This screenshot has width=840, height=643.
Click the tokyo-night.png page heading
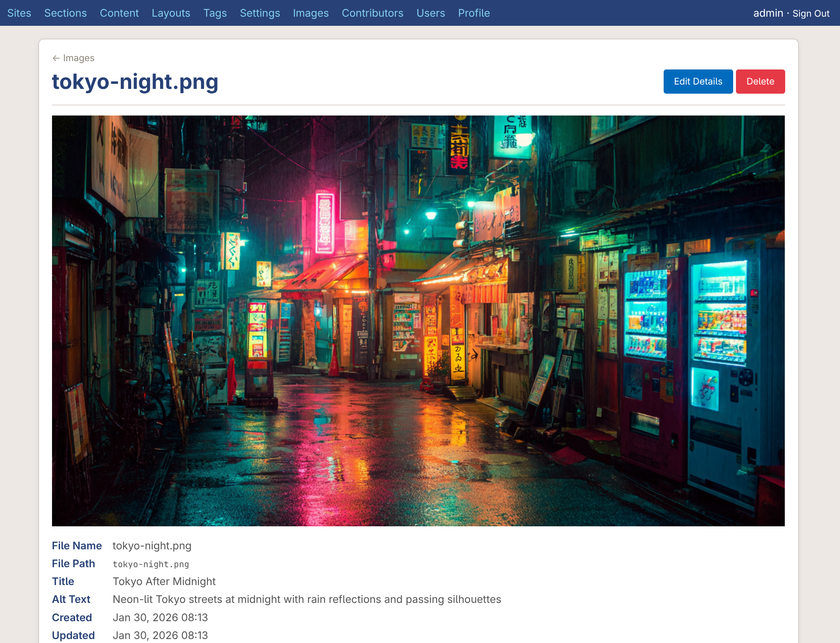pyautogui.click(x=135, y=82)
